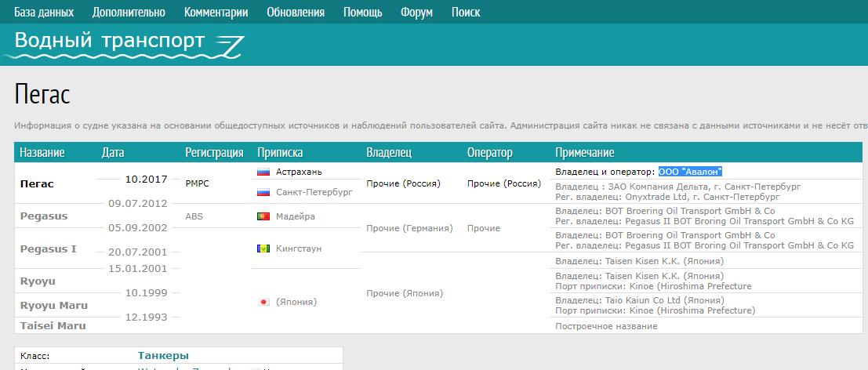This screenshot has height=370, width=868.
Task: Click the date 12.1993
Action: pyautogui.click(x=146, y=317)
